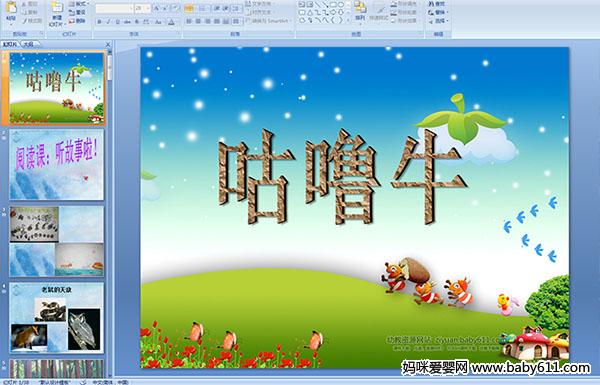Image resolution: width=600 pixels, height=385 pixels.
Task: Switch to the Slides pane tab
Action: (10, 44)
